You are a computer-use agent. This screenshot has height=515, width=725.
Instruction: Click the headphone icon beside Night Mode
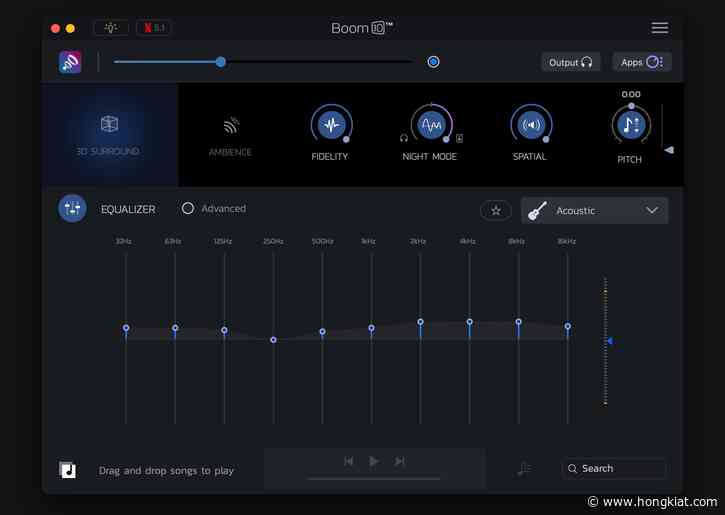click(x=404, y=138)
